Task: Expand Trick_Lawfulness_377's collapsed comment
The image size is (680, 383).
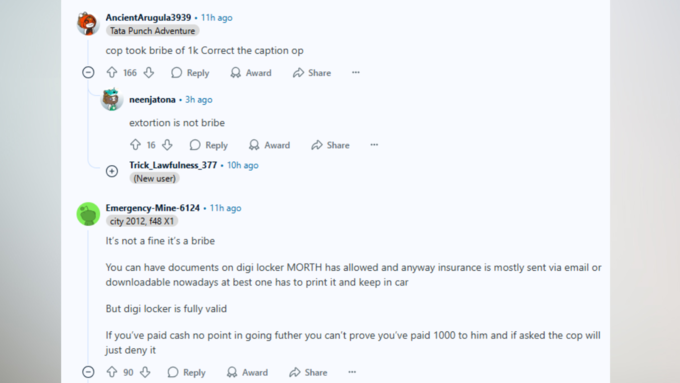Action: [x=112, y=171]
